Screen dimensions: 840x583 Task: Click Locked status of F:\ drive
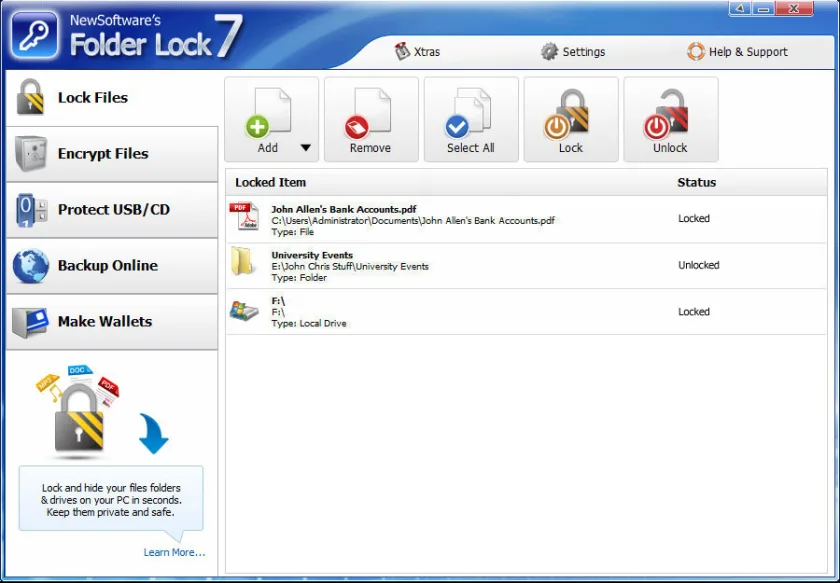pos(694,312)
